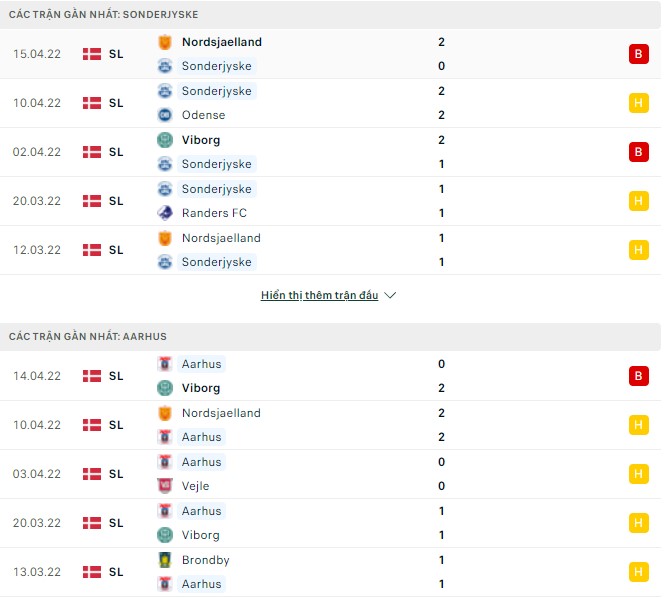Expand more matches with the chevron arrow
Image resolution: width=670 pixels, height=598 pixels.
pyautogui.click(x=390, y=296)
